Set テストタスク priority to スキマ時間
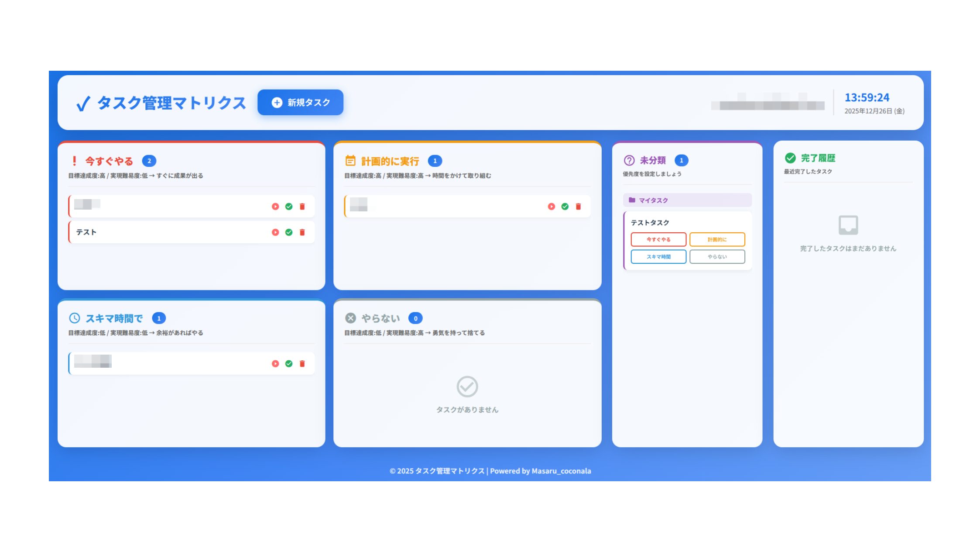The height and width of the screenshot is (552, 980). pyautogui.click(x=658, y=257)
